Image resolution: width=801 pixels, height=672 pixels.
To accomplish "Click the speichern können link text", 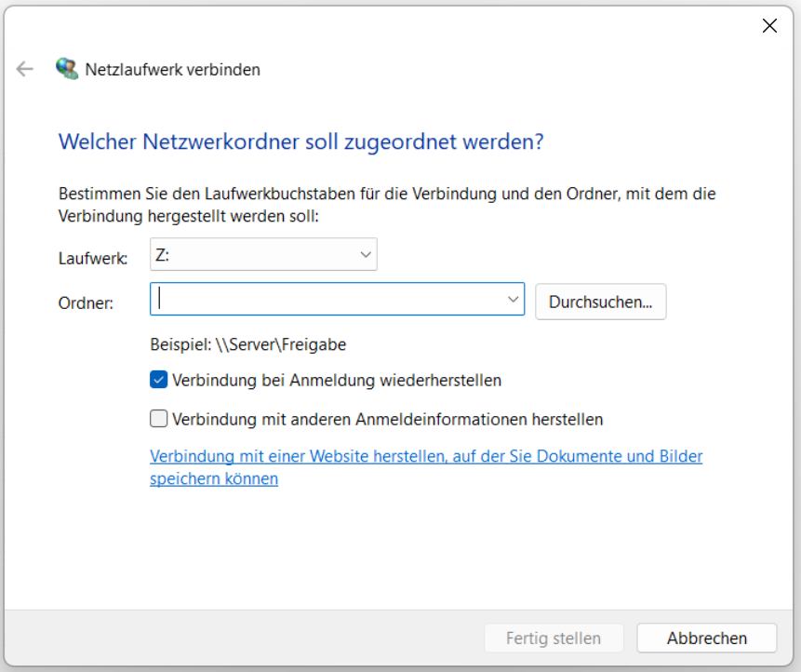I will (213, 477).
